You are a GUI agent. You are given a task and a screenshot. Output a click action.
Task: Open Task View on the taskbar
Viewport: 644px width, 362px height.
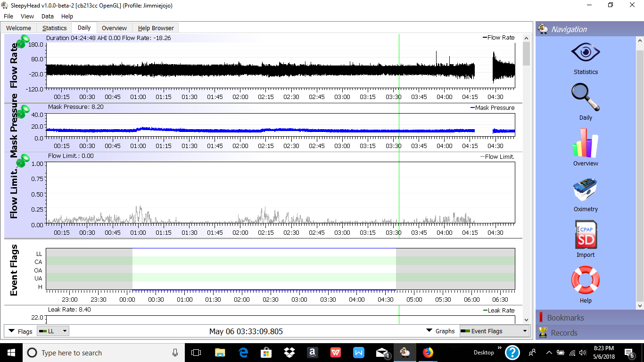tap(196, 353)
